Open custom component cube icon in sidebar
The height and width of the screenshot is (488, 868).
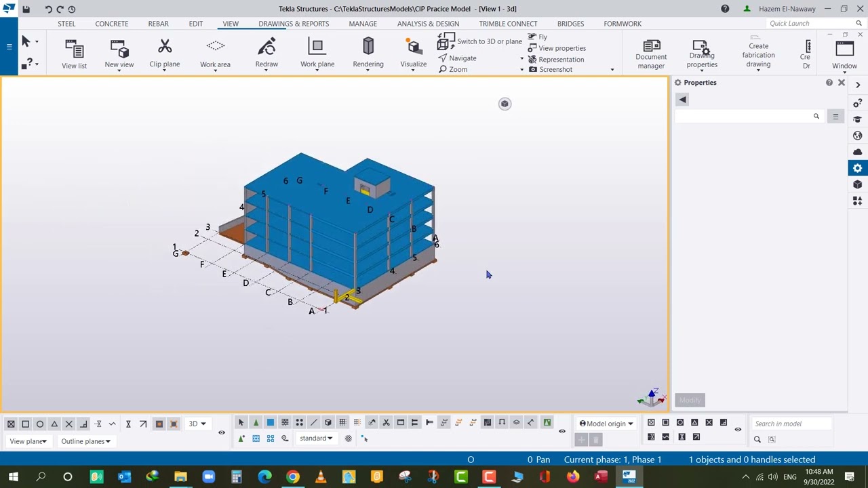[x=858, y=184]
